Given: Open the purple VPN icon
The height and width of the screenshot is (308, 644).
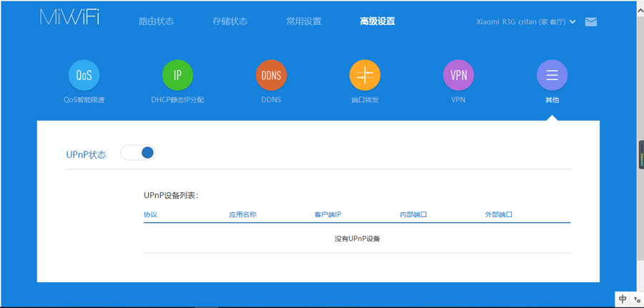Looking at the screenshot, I should [x=459, y=75].
